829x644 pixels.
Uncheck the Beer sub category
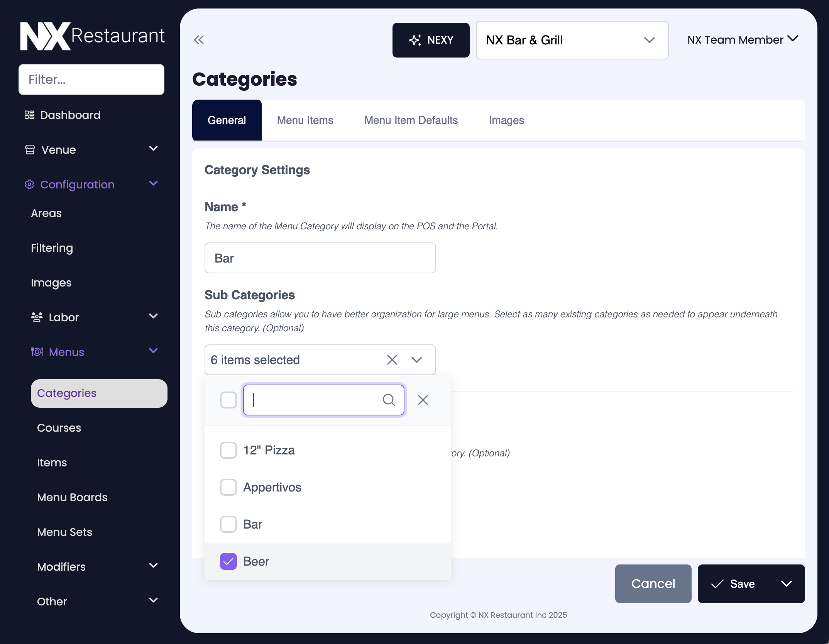click(228, 561)
